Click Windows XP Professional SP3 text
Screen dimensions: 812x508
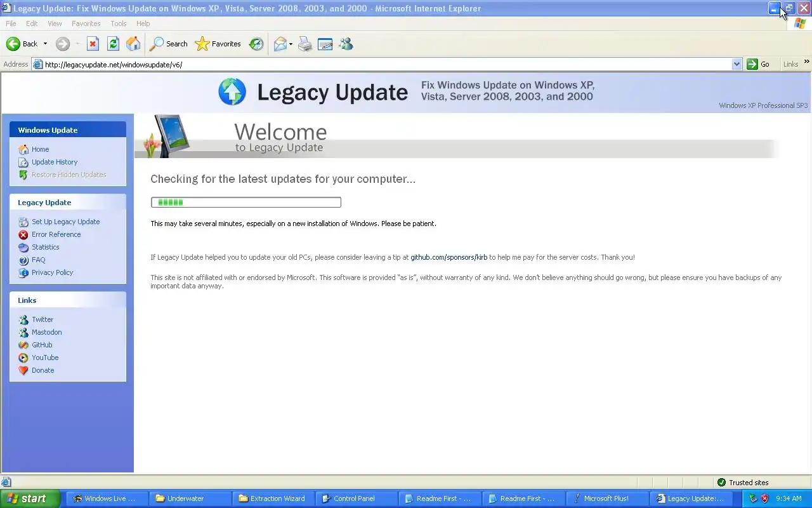[763, 105]
